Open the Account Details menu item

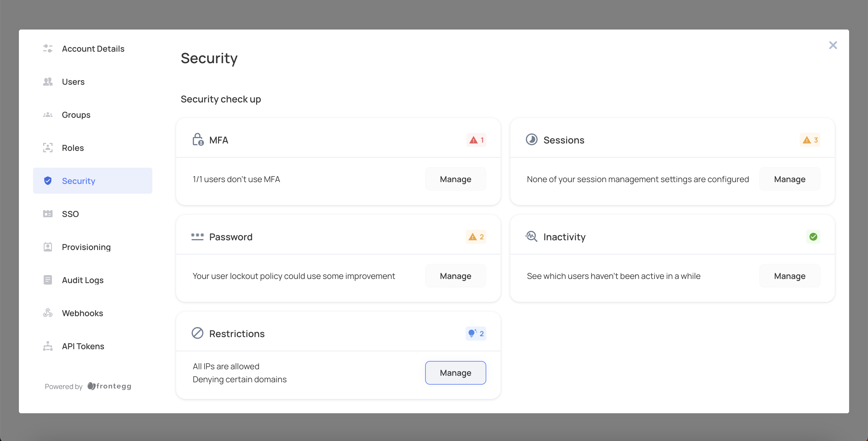click(x=93, y=48)
